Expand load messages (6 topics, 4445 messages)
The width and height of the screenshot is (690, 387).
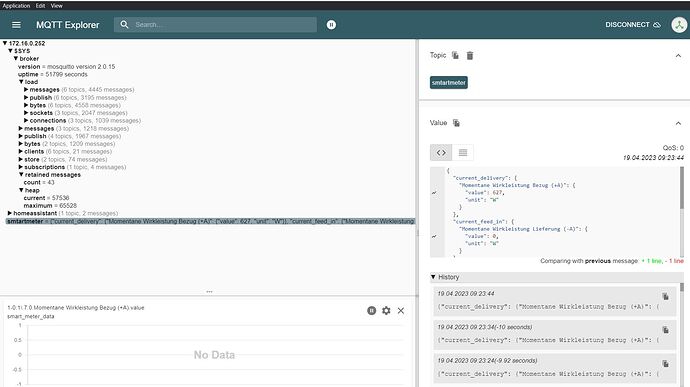pos(26,89)
